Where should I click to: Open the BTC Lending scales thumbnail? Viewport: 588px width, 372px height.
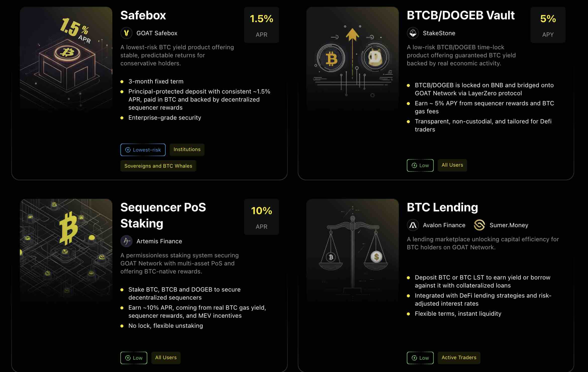[x=352, y=250]
